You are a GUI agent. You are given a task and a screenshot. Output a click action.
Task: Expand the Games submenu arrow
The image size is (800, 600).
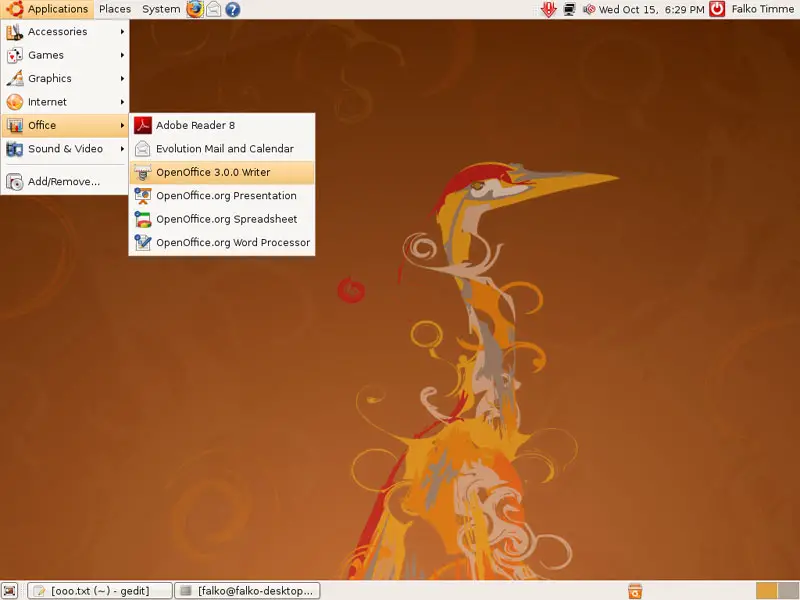(122, 55)
